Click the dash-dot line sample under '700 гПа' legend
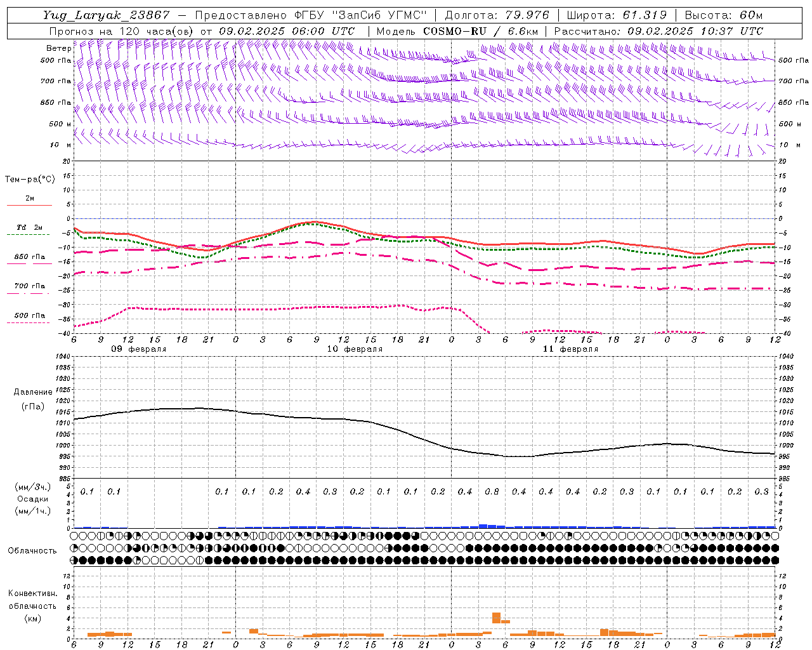 (28, 293)
